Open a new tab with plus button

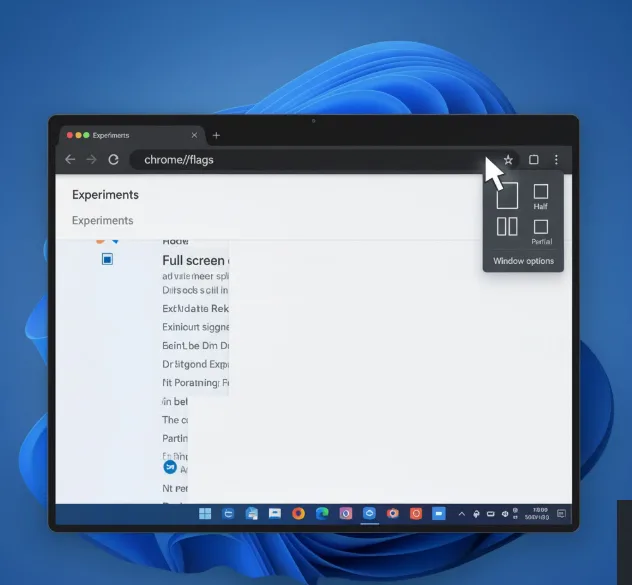click(216, 135)
